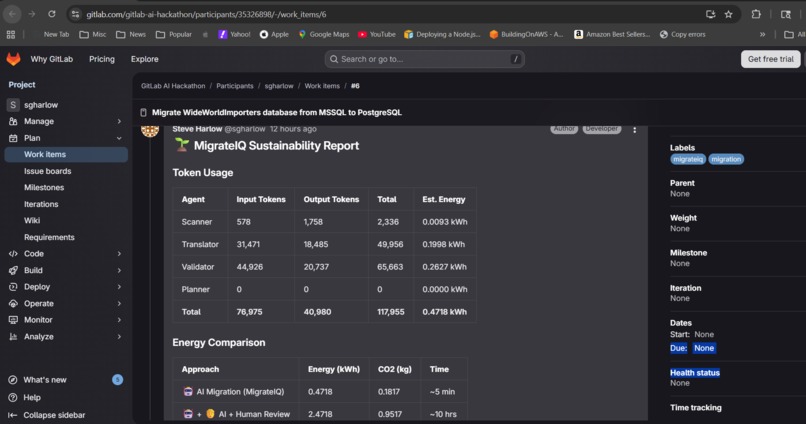Go to GitLab AI Hackathon breadcrumb

(173, 86)
